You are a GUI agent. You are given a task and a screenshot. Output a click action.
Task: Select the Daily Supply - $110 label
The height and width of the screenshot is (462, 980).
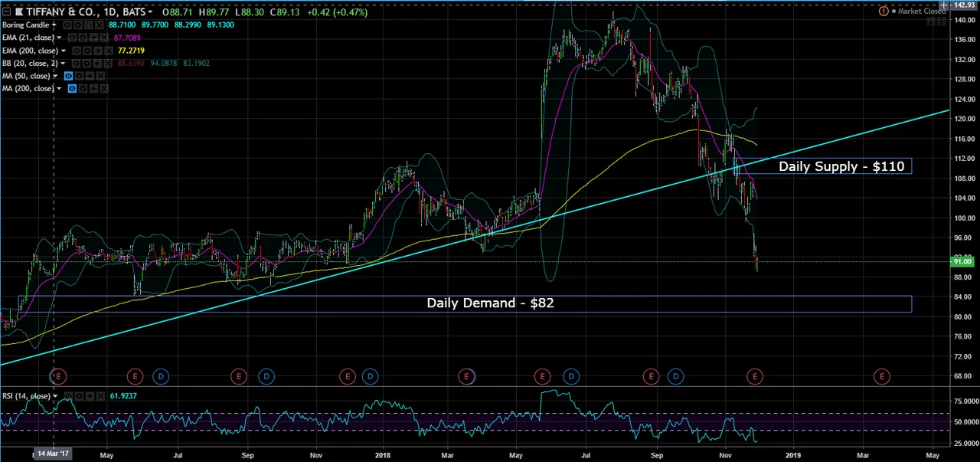pyautogui.click(x=841, y=166)
